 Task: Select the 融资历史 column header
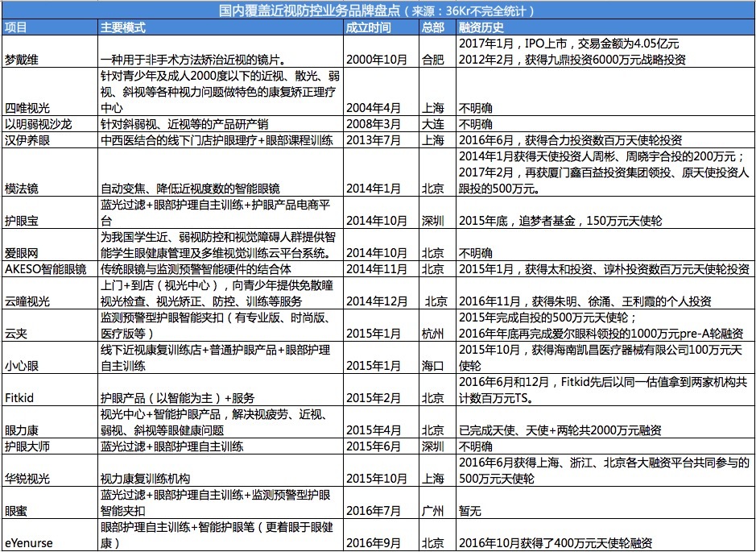[605, 27]
